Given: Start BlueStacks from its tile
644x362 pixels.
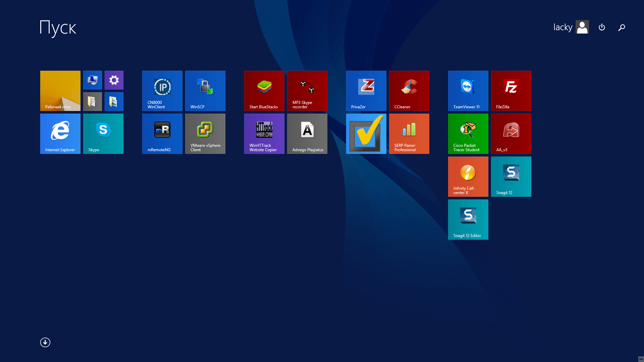Looking at the screenshot, I should [264, 91].
